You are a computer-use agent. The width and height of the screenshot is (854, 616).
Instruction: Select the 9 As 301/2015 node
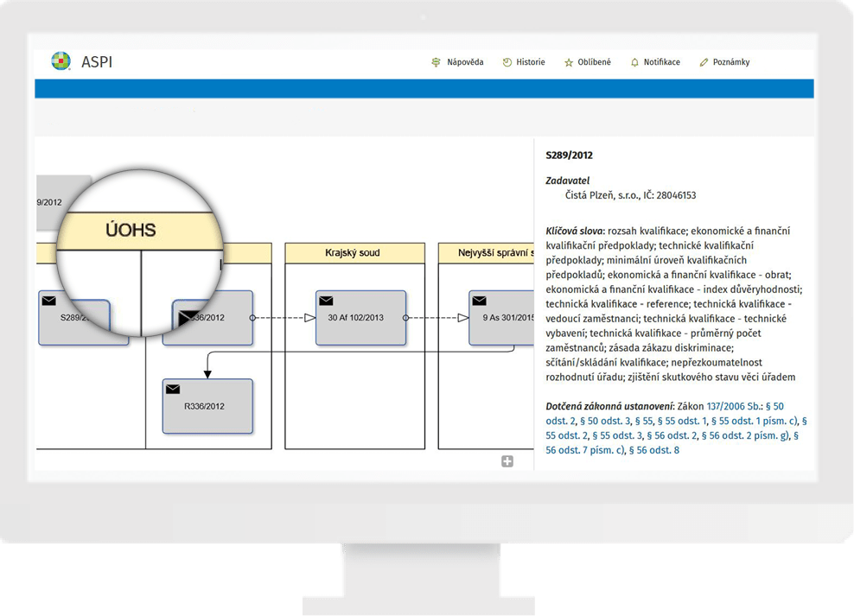tap(506, 318)
